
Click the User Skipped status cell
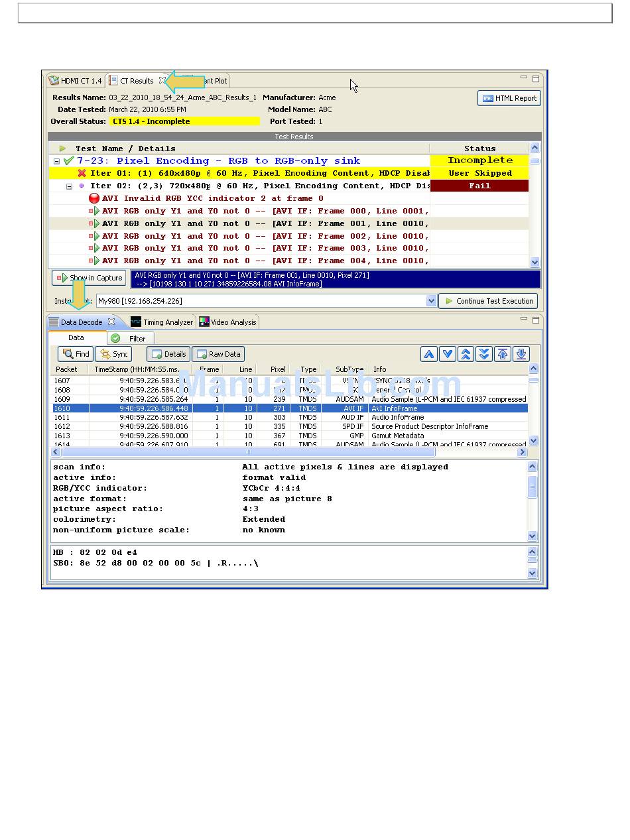point(479,173)
